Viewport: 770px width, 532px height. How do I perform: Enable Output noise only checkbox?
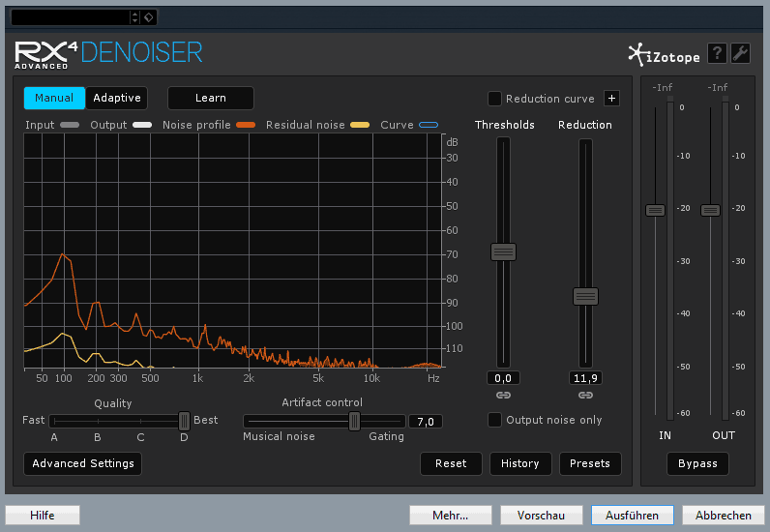[x=494, y=420]
